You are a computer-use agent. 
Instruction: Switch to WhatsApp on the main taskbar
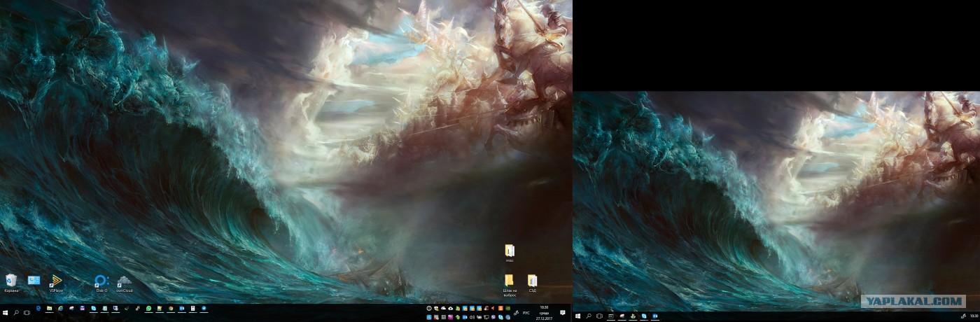148,308
